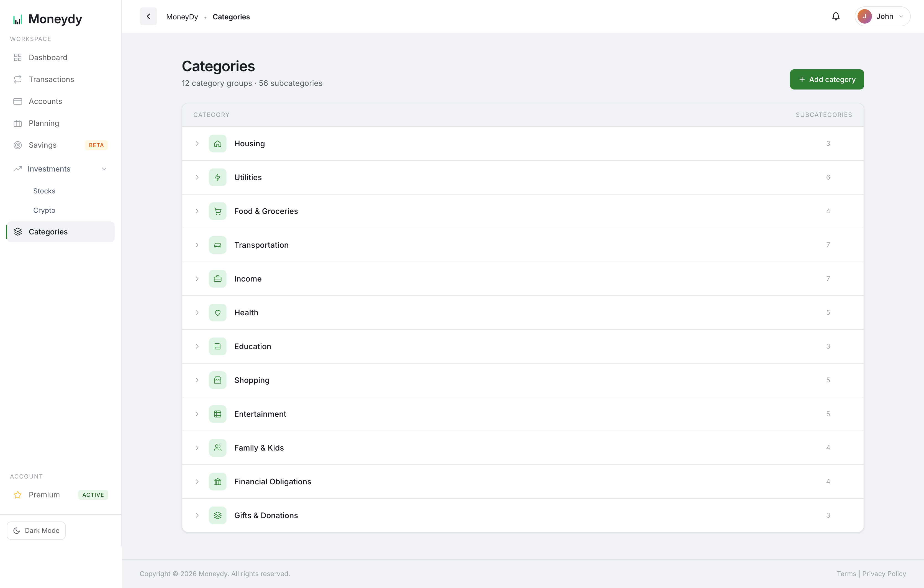
Task: Expand the Income row chevron
Action: coord(197,279)
